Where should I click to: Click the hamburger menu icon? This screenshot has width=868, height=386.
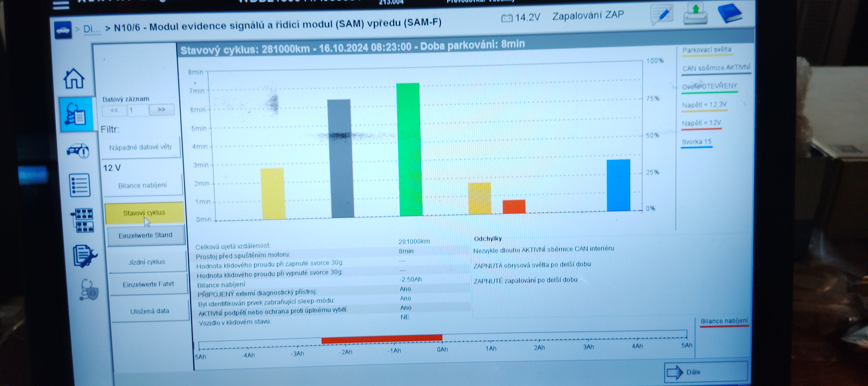pos(61,5)
